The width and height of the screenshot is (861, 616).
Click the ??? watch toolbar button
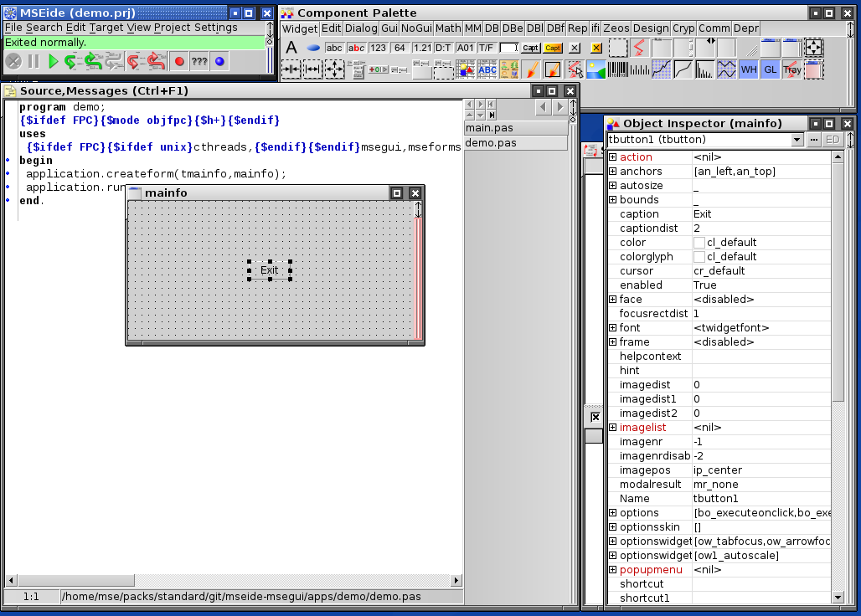pos(199,61)
